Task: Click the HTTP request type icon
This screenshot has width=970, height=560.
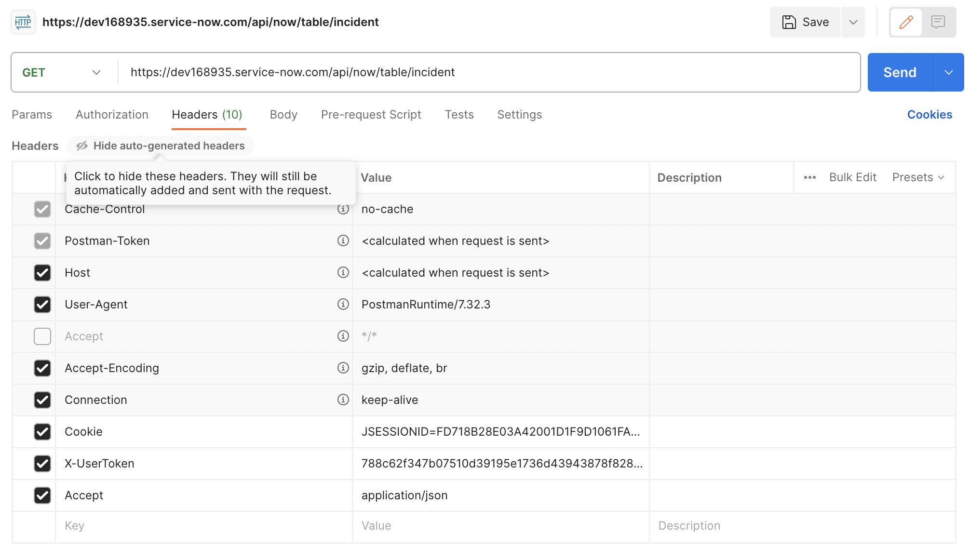Action: (x=23, y=22)
